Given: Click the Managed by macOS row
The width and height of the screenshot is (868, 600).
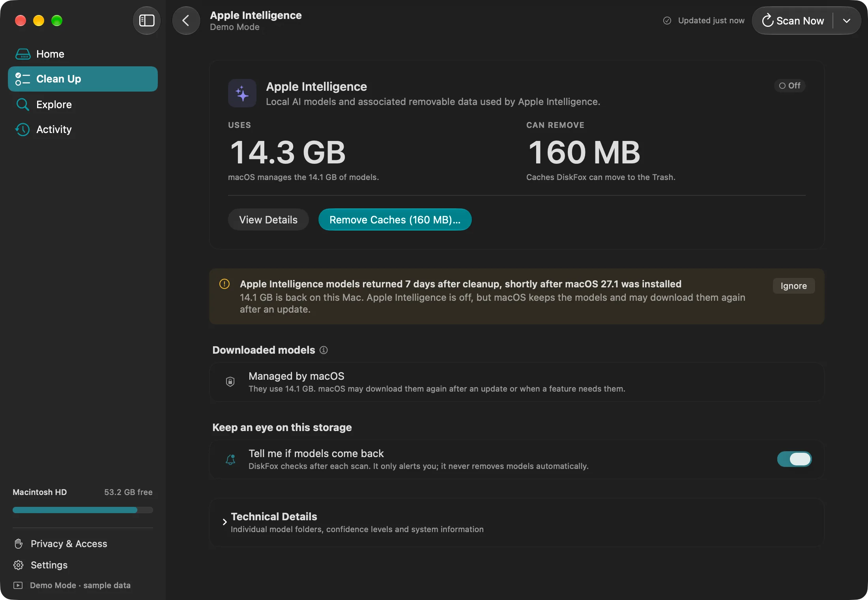Looking at the screenshot, I should (x=516, y=382).
